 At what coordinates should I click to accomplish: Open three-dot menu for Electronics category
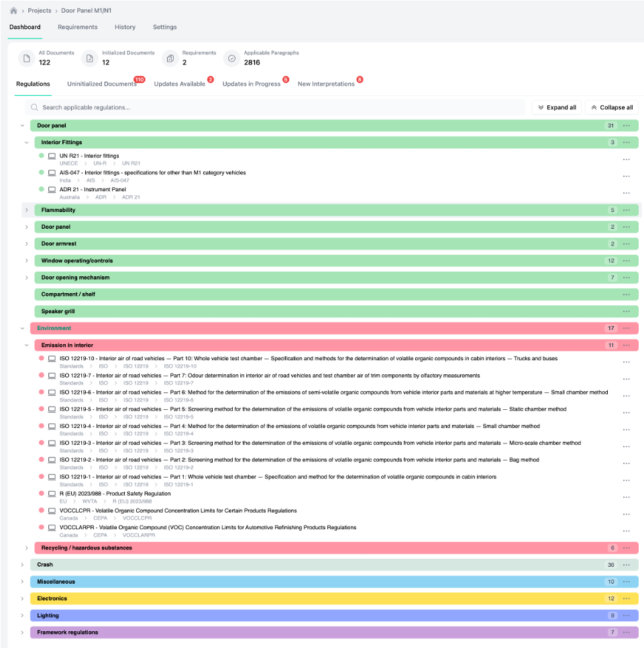coord(626,598)
